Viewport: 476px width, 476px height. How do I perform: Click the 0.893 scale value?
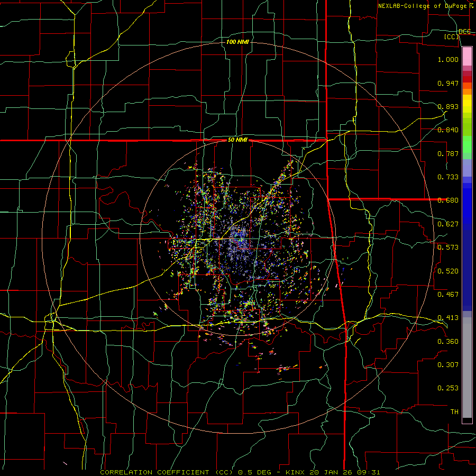point(448,106)
